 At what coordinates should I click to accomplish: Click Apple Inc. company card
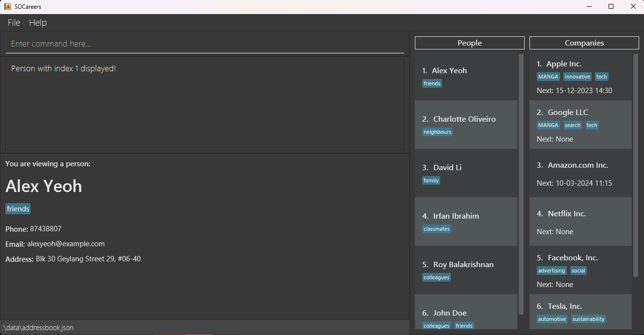click(580, 76)
